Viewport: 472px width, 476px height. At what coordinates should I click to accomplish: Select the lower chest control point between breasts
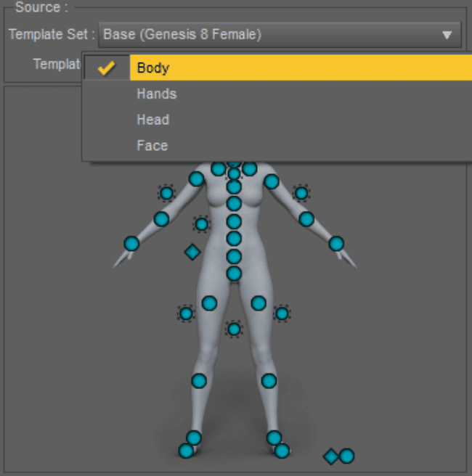(x=234, y=204)
